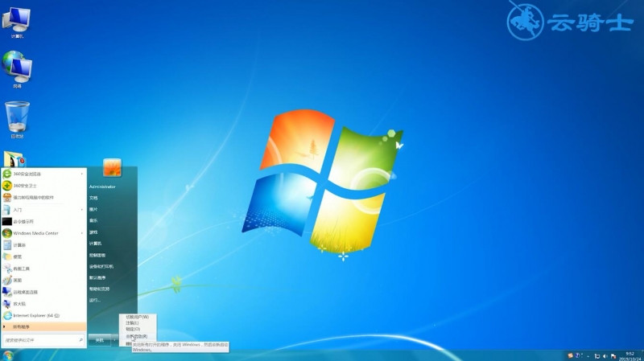Image resolution: width=644 pixels, height=361 pixels.
Task: Open 音乐 (Music) link
Action: pos(93,221)
